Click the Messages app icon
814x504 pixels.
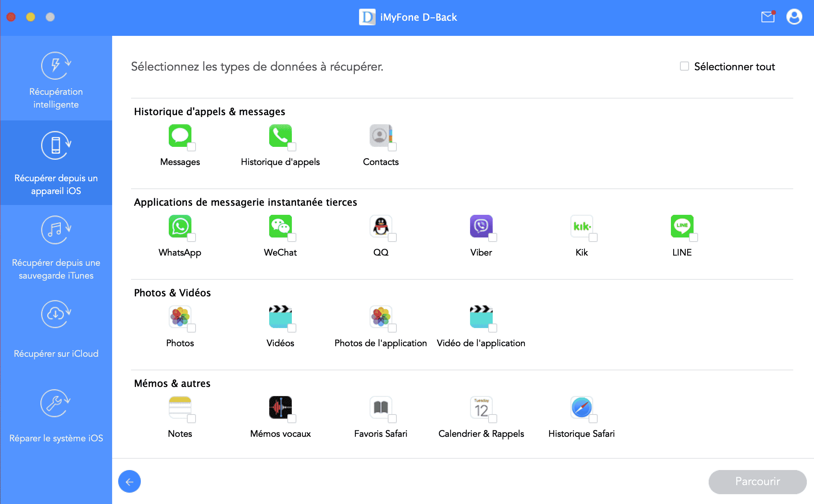pos(180,136)
